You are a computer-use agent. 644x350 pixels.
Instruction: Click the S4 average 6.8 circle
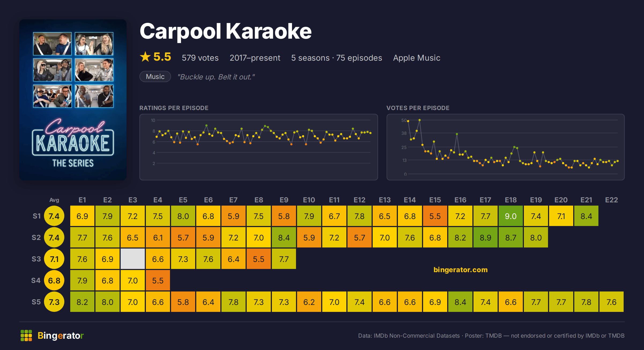[x=54, y=280]
